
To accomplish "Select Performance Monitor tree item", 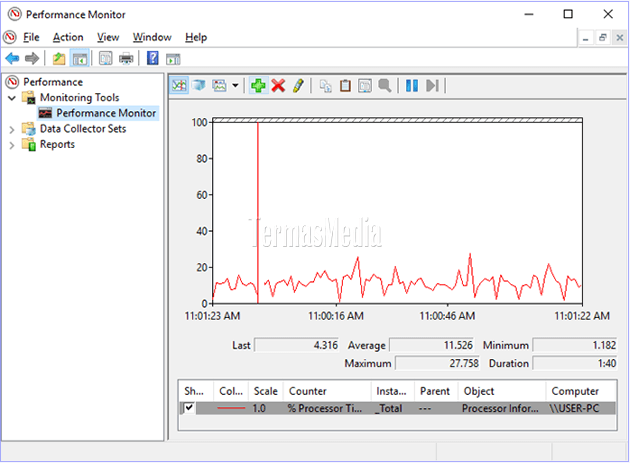I will coord(106,113).
